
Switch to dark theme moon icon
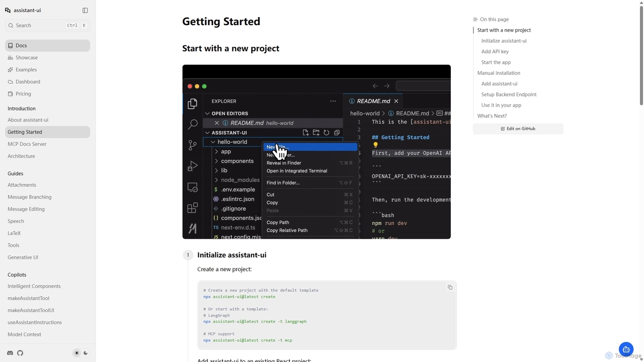(86, 353)
